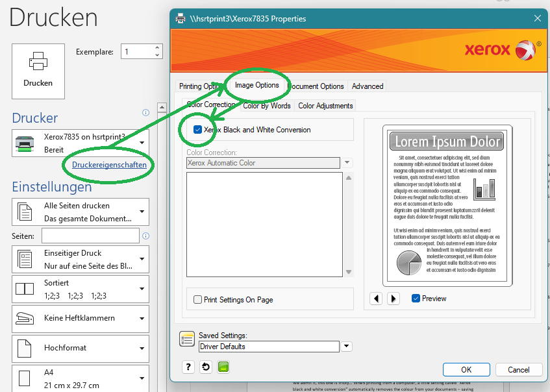
Task: Toggle Xerox Black and White Conversion checkbox
Action: pyautogui.click(x=198, y=130)
